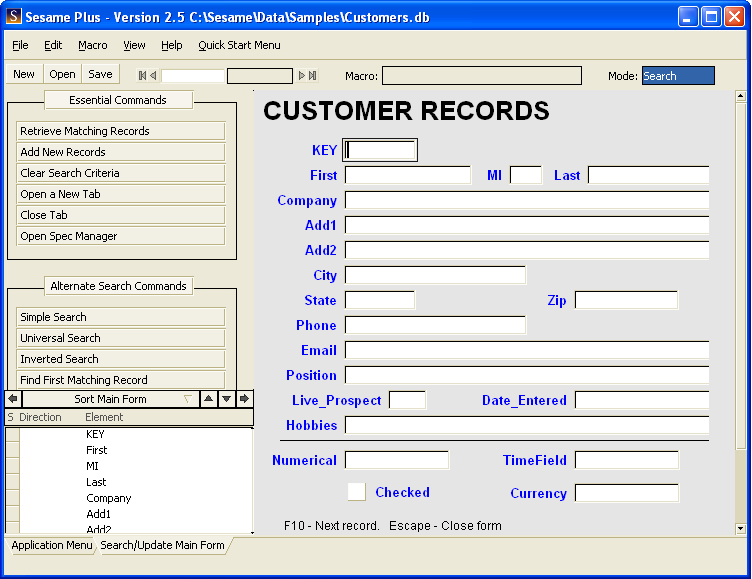Image resolution: width=752 pixels, height=579 pixels.
Task: Click into the Company field
Action: 527,200
